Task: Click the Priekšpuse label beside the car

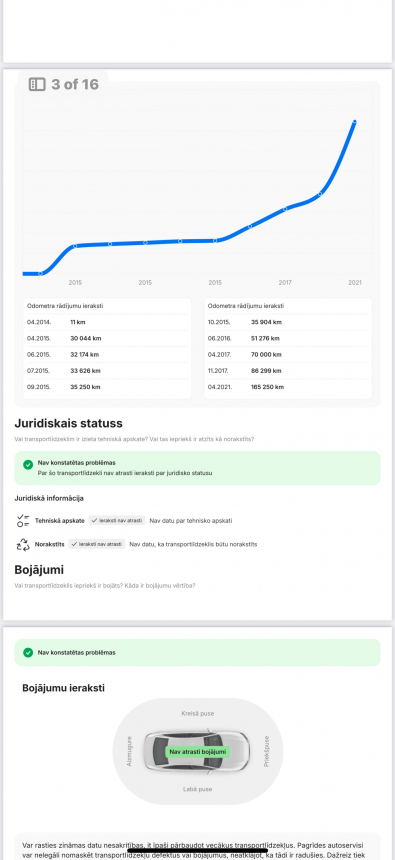Action: [x=267, y=751]
